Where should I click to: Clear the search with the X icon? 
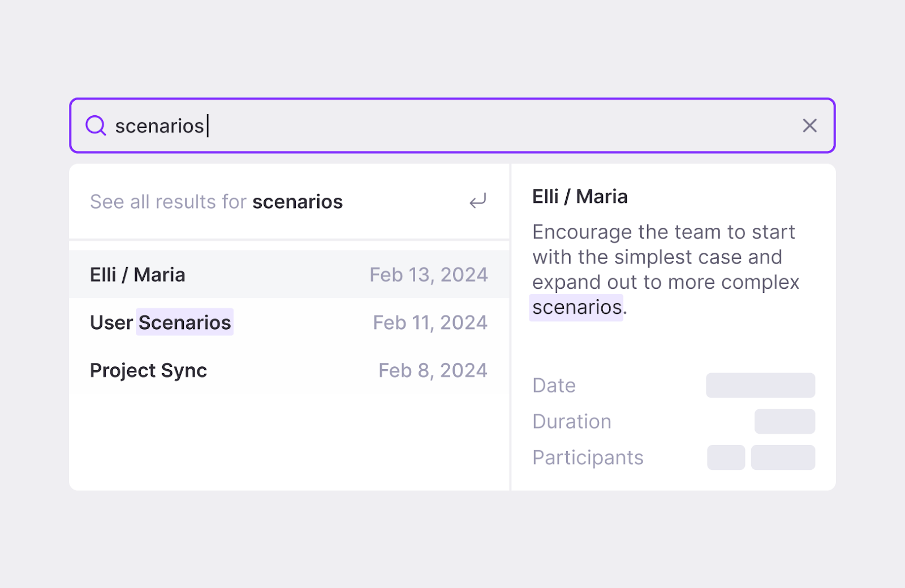coord(810,126)
